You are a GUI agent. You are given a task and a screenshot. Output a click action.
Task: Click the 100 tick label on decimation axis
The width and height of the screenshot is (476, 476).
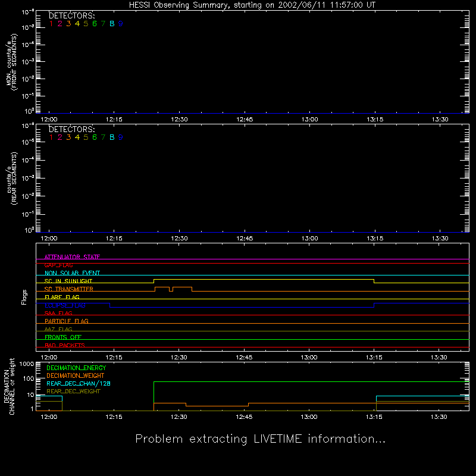point(29,378)
